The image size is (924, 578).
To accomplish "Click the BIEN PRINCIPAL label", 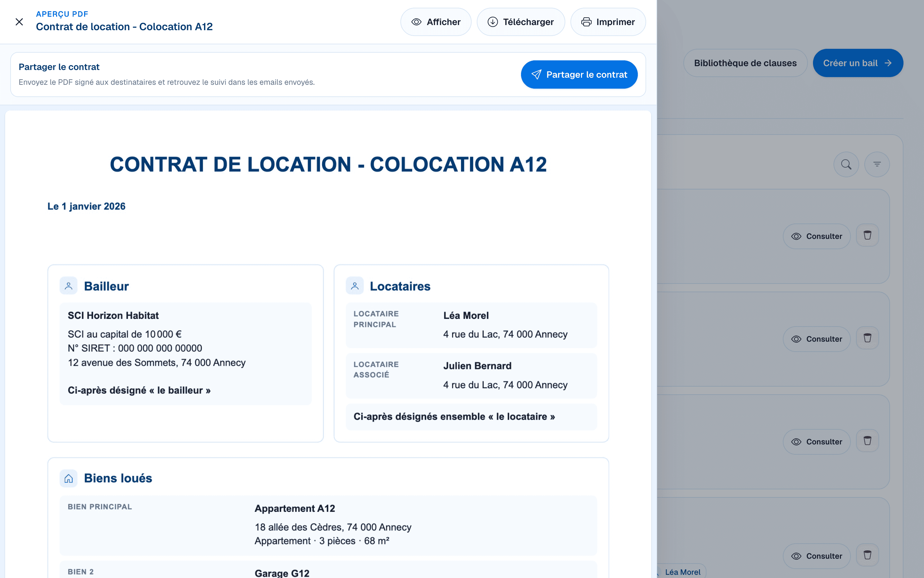I will pyautogui.click(x=100, y=507).
